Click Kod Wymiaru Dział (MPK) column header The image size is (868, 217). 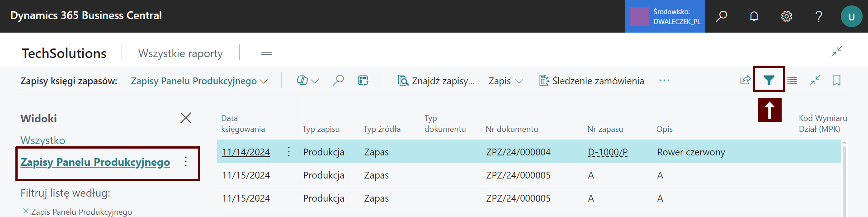tap(823, 124)
